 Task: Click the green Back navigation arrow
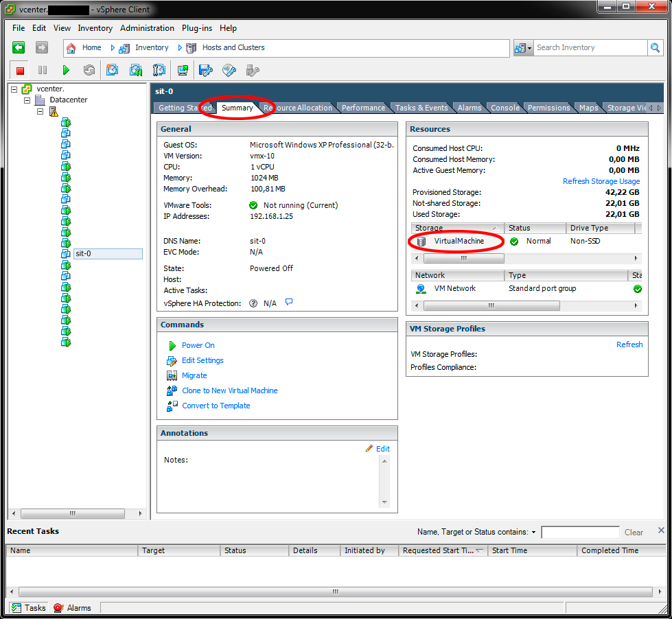click(19, 47)
